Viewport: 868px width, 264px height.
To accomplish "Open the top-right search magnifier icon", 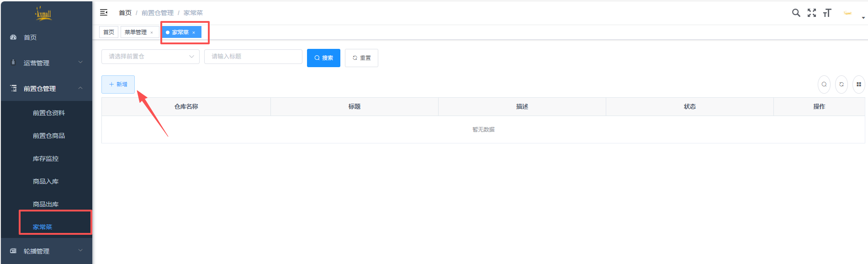I will coord(796,13).
